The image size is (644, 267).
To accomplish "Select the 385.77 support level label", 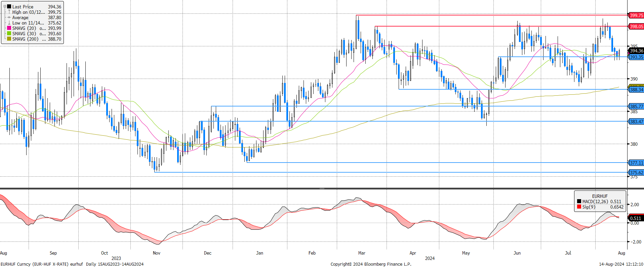I will 636,106.
